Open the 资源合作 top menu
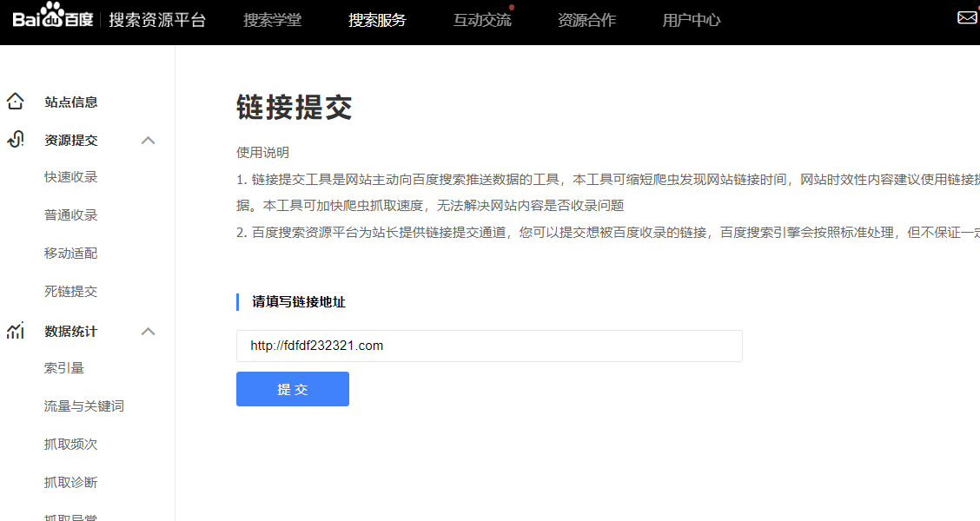The image size is (980, 521). [587, 20]
